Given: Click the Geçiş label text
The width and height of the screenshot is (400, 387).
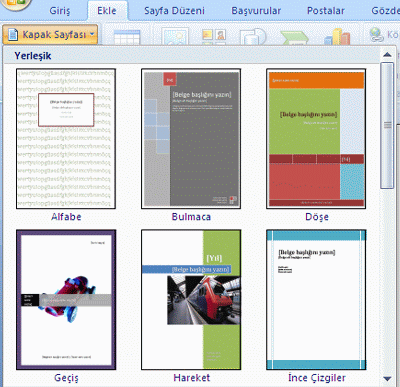Looking at the screenshot, I should coord(66,378).
